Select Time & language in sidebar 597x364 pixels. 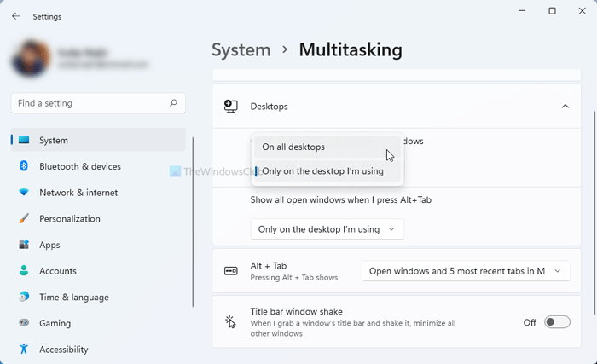(74, 298)
